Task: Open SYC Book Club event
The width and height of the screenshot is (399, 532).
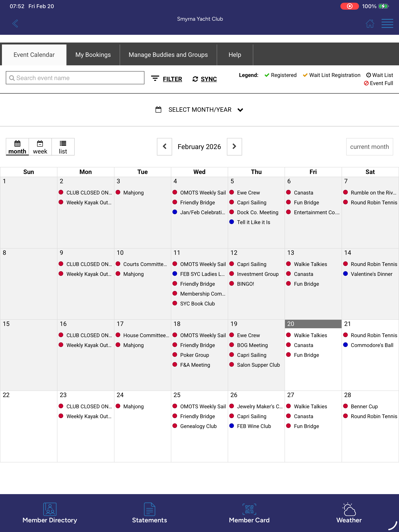Action: (x=197, y=304)
